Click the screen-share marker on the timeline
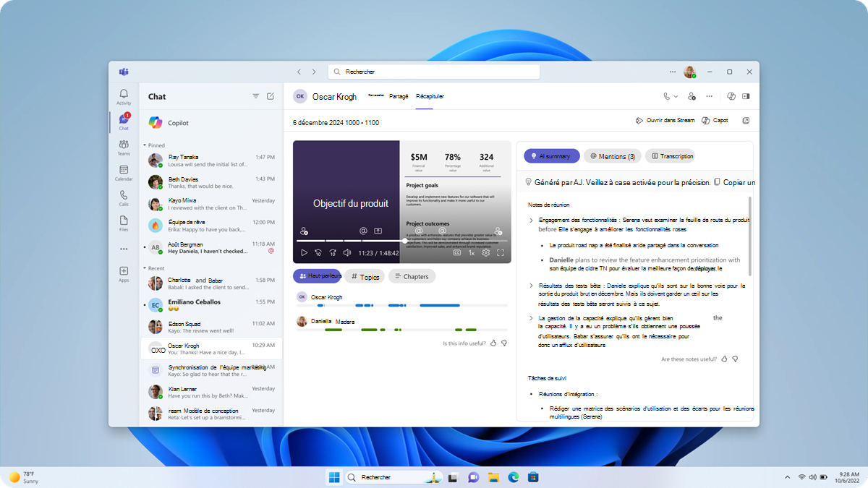The width and height of the screenshot is (868, 488). coord(378,231)
